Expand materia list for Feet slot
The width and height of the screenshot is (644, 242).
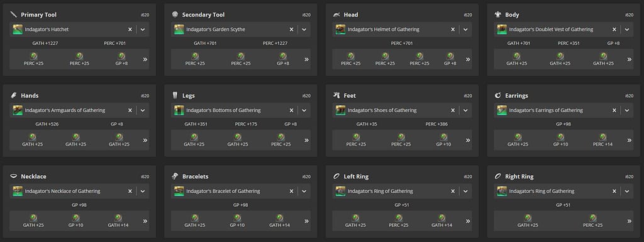pyautogui.click(x=468, y=141)
